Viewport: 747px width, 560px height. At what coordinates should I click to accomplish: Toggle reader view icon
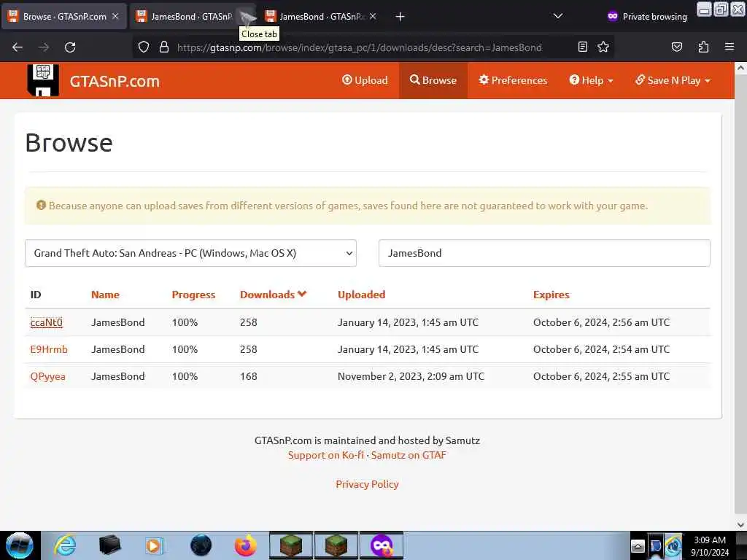coord(582,47)
